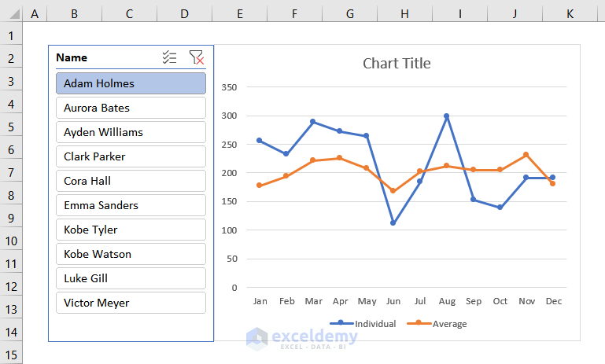Click the slicer Clear Filter icon

[197, 57]
